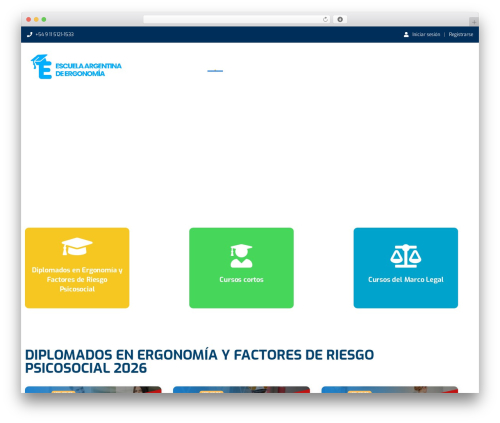Image resolution: width=500 pixels, height=423 pixels.
Task: Call the phone number +54 9 11 5121-1533
Action: click(55, 34)
